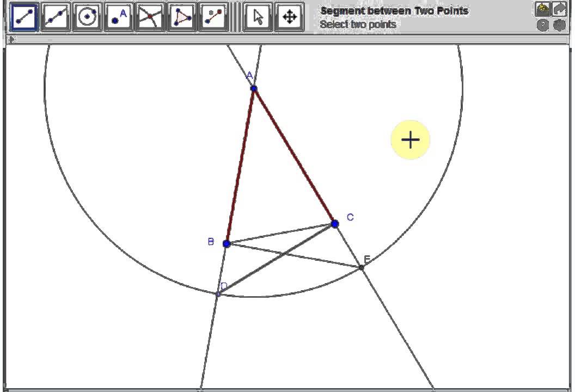Viewport: 575px width, 392px height.
Task: Click the "Select two points" hint text
Action: coord(358,24)
